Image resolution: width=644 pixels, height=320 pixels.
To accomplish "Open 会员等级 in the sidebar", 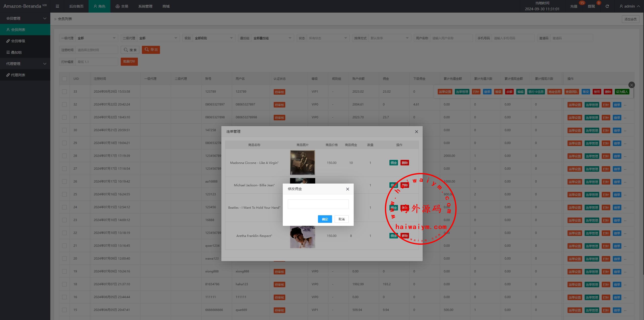I will [18, 41].
